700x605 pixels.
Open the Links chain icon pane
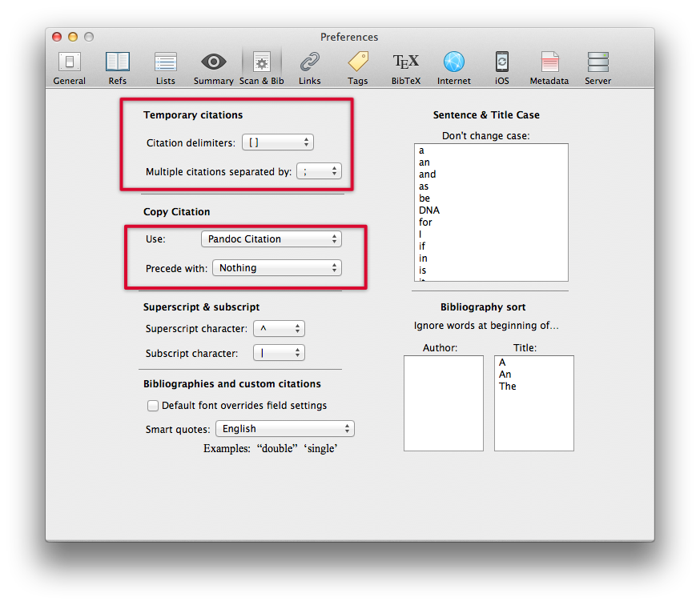[309, 67]
